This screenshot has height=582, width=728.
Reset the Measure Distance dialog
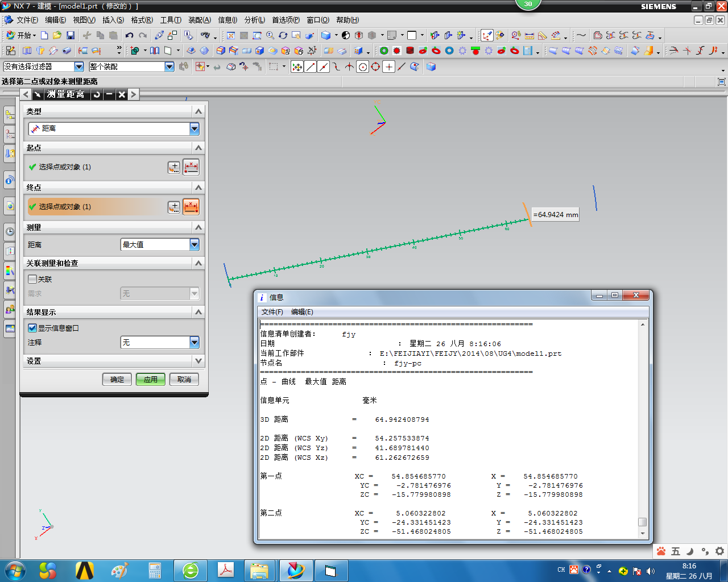pos(97,94)
